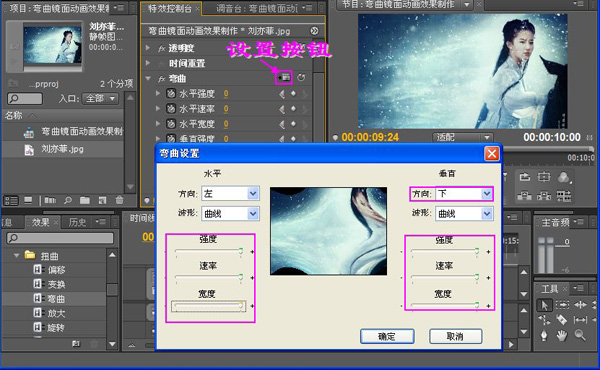600x370 pixels.
Task: Select 刘亦菲.jpg in project bin
Action: (63, 149)
